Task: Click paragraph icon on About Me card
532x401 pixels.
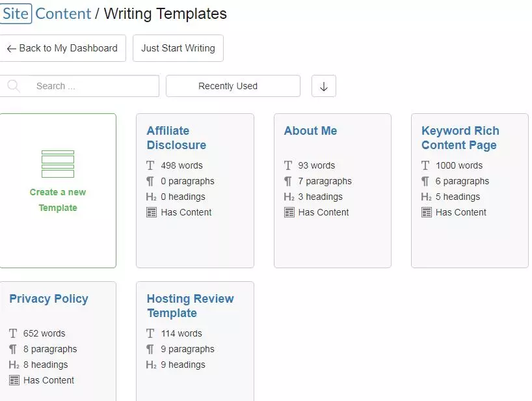Action: pos(287,182)
